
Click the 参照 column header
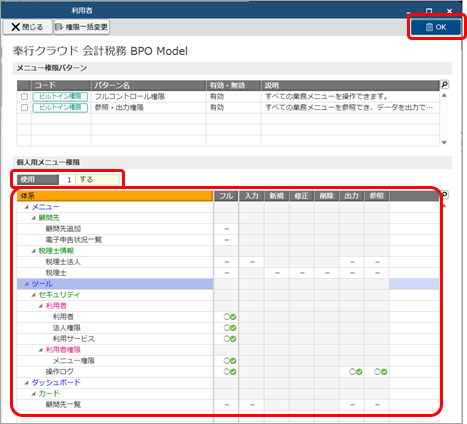(377, 196)
